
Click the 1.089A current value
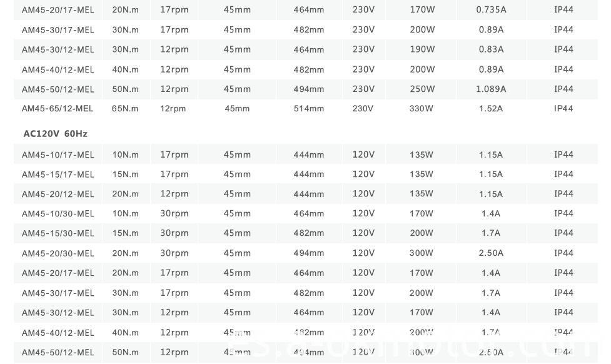[x=491, y=89]
